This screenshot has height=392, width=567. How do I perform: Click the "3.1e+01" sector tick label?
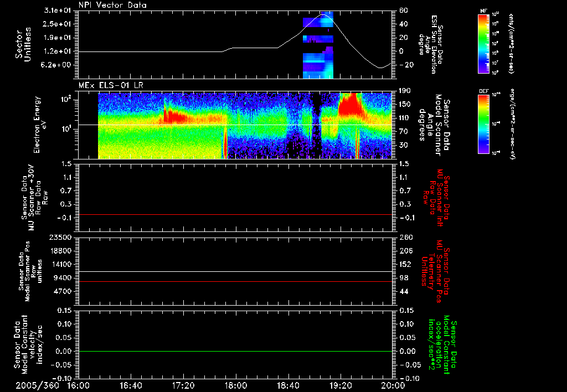pos(59,11)
